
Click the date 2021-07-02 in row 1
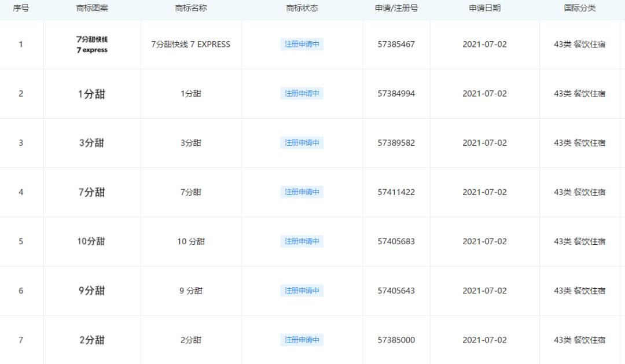(485, 44)
